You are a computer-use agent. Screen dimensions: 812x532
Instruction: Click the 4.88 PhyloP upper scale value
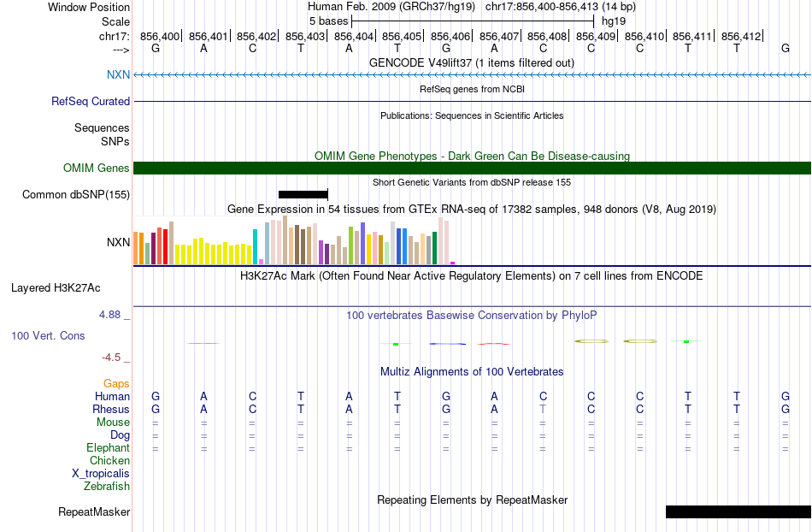tap(109, 315)
